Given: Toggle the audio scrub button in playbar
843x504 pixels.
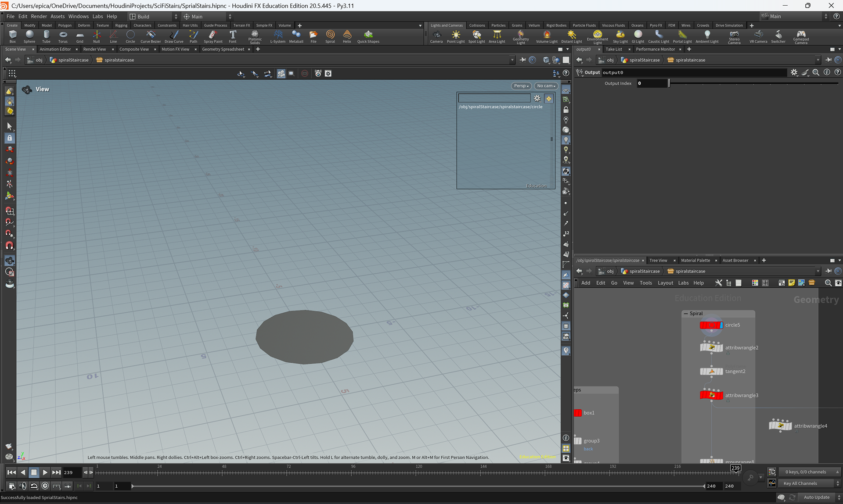Looking at the screenshot, I should point(23,486).
